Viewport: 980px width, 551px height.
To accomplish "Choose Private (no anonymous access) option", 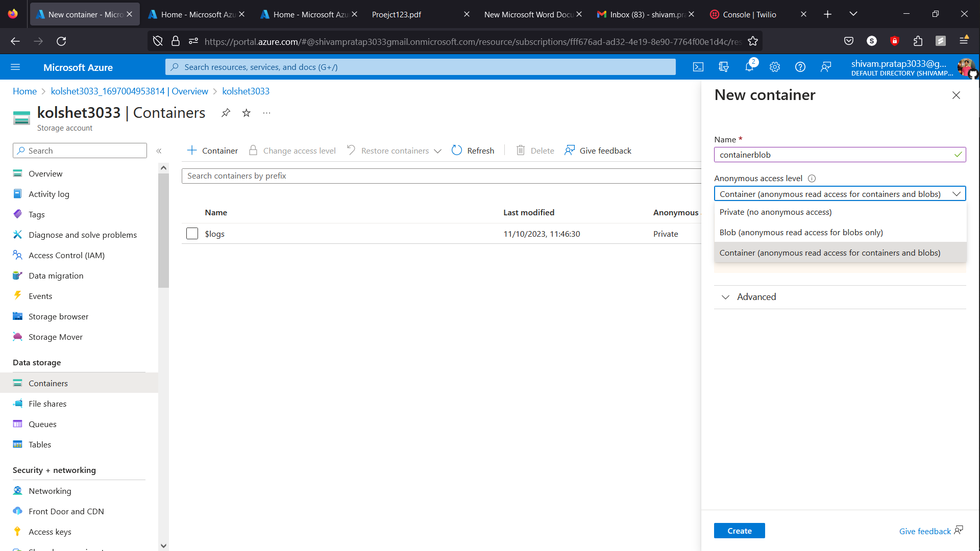I will click(775, 212).
